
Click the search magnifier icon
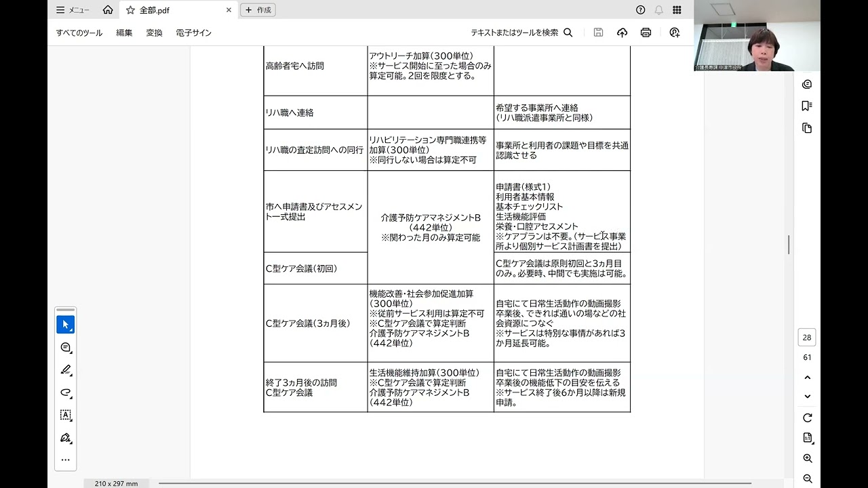click(568, 33)
